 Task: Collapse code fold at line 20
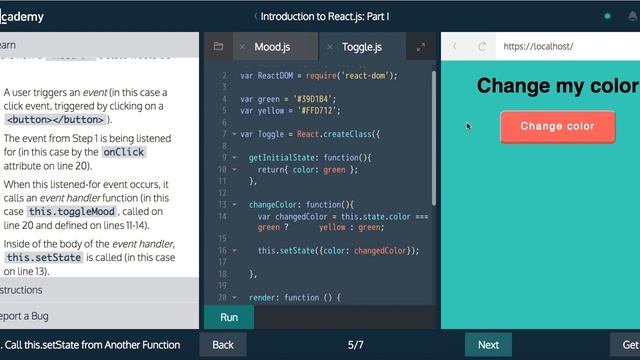(x=234, y=298)
